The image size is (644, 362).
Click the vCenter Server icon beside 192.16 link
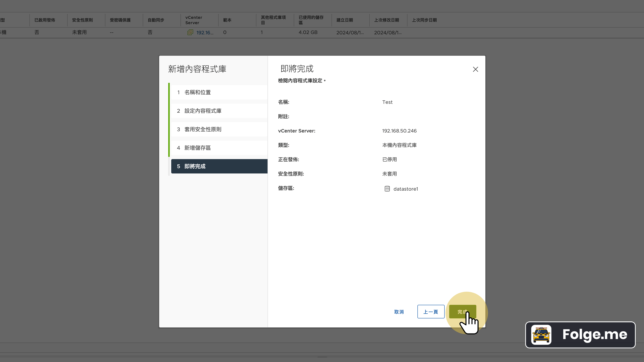(191, 32)
